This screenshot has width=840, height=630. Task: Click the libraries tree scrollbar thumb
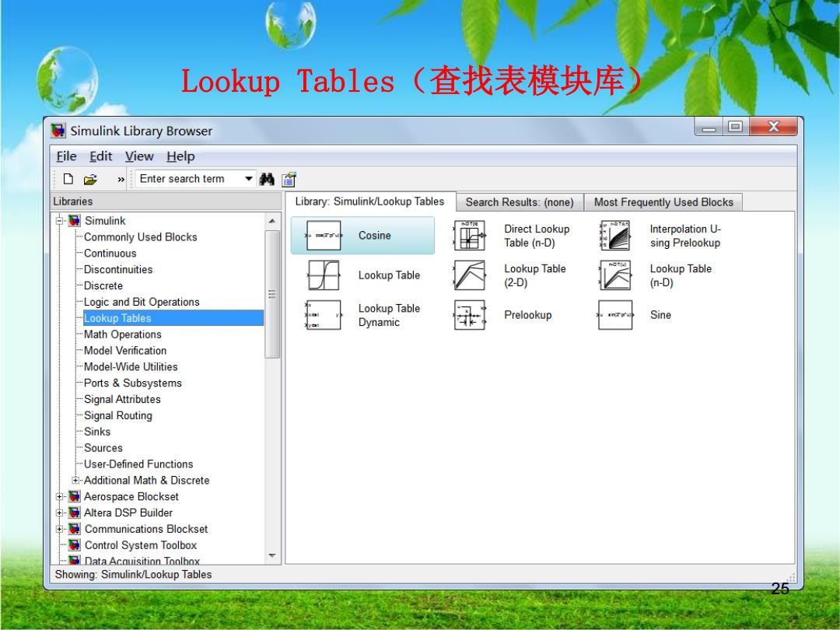click(272, 294)
